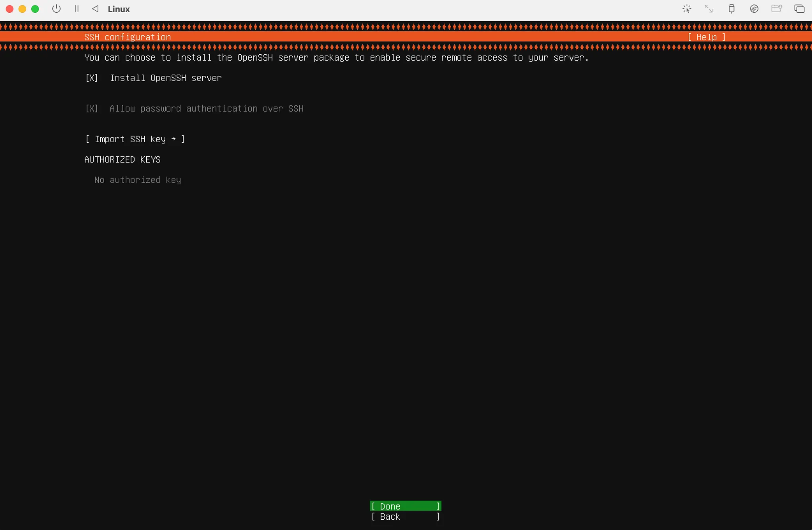Click the Linux window title
The image size is (812, 530).
[119, 9]
